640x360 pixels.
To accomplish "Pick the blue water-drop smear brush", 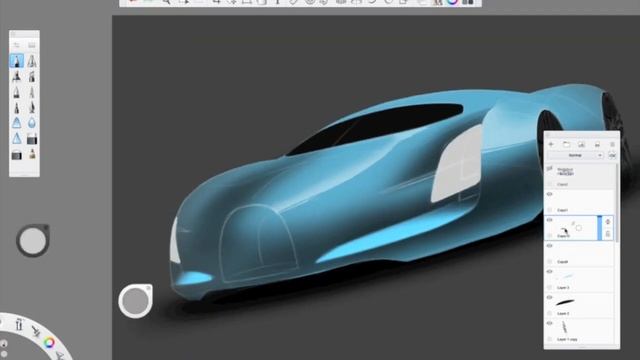I will pyautogui.click(x=32, y=122).
